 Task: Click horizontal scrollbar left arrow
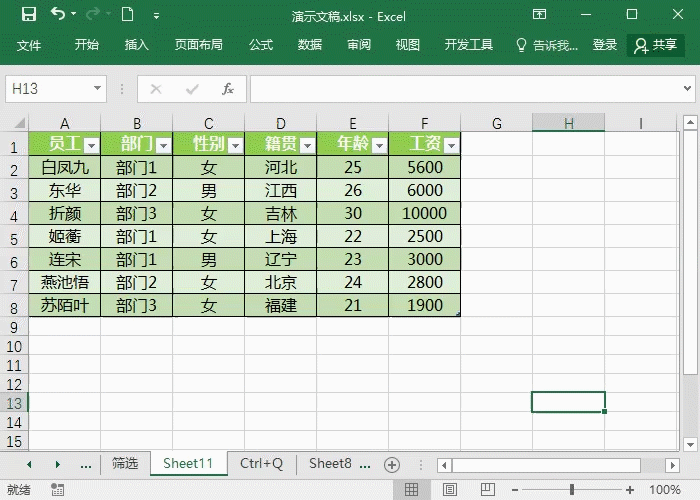444,466
